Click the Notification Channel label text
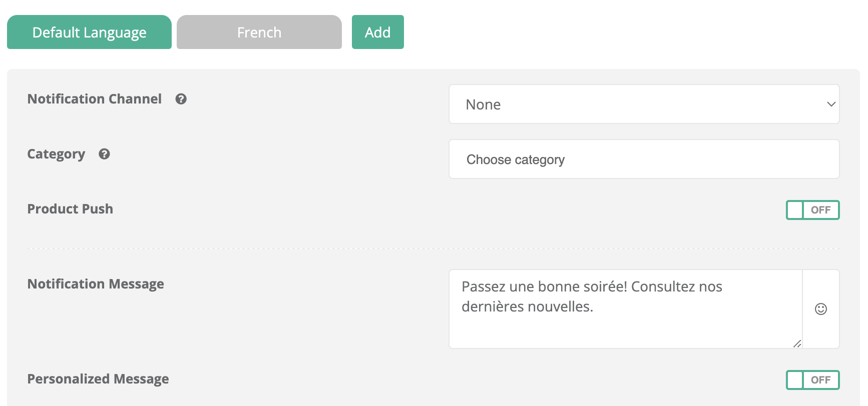This screenshot has width=868, height=406. tap(95, 99)
